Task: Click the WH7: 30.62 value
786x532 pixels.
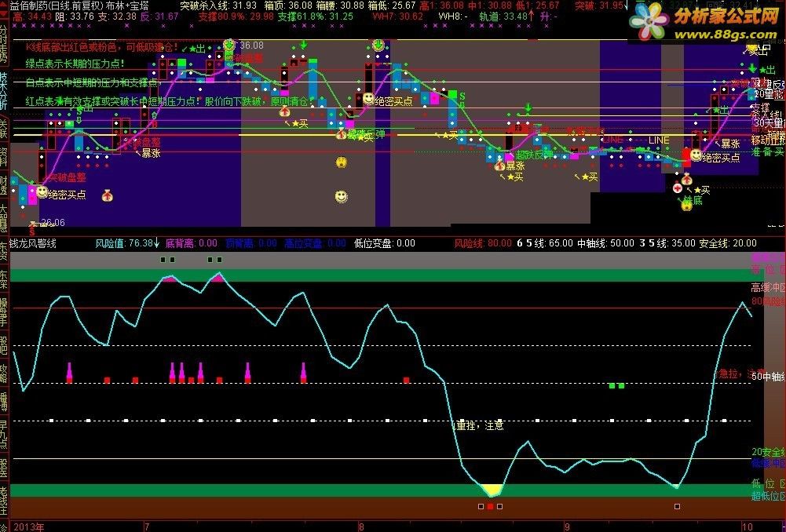Action: coord(398,16)
